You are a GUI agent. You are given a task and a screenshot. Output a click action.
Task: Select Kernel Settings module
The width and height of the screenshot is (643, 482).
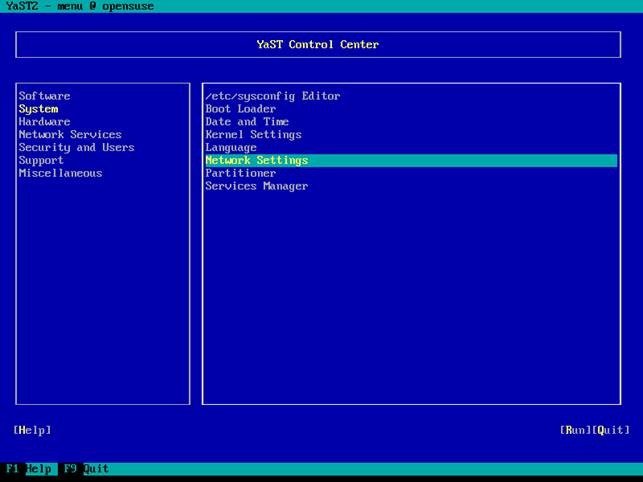253,135
